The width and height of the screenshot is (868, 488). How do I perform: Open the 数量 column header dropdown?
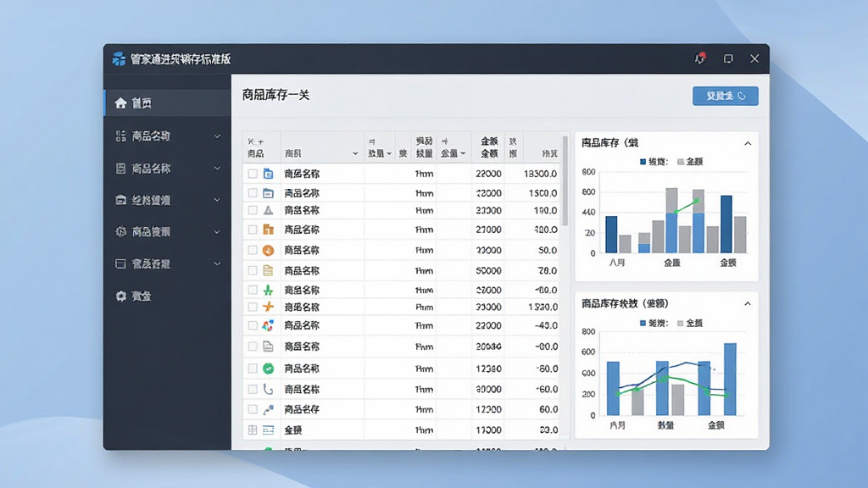[x=389, y=154]
